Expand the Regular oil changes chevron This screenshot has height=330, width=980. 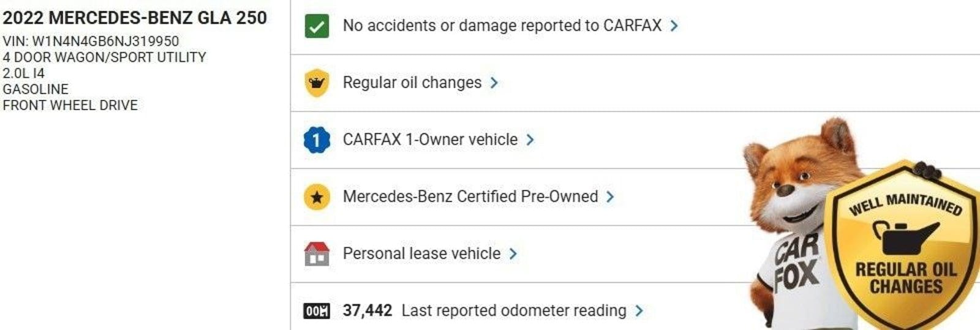click(494, 83)
